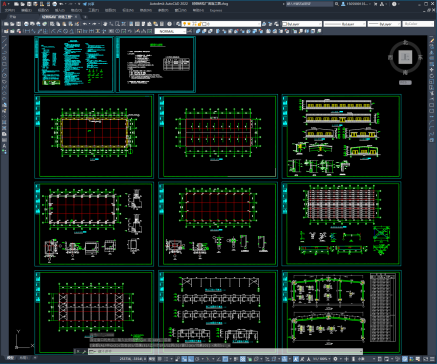Select the Rotate tool in Modify toolbar
This screenshot has height=364, width=437.
(432, 75)
